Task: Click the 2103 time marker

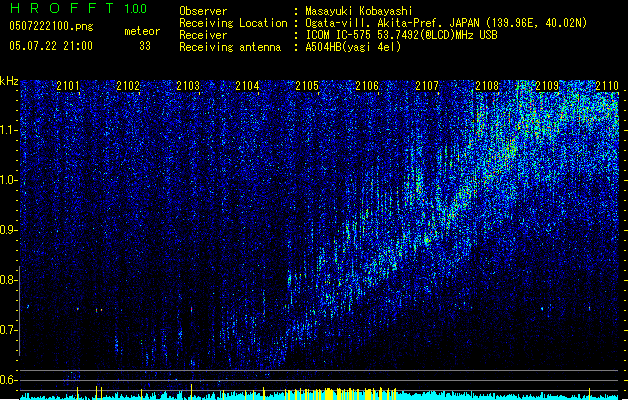Action: click(188, 86)
